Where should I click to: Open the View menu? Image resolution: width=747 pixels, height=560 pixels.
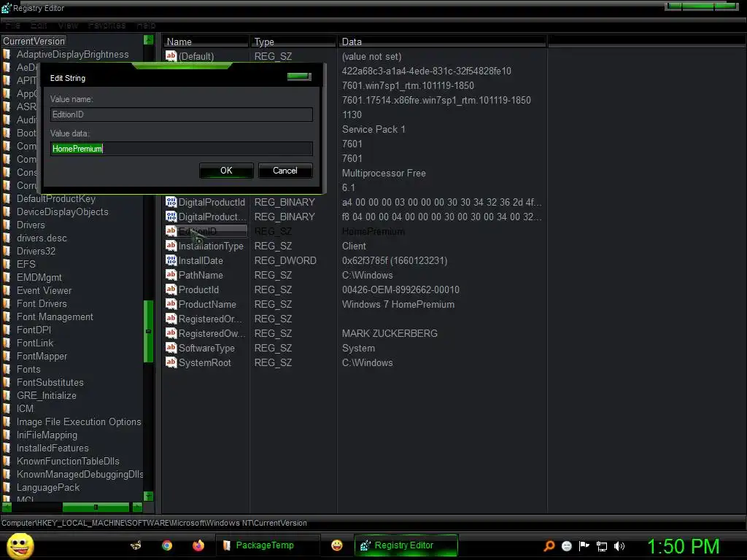(x=68, y=26)
